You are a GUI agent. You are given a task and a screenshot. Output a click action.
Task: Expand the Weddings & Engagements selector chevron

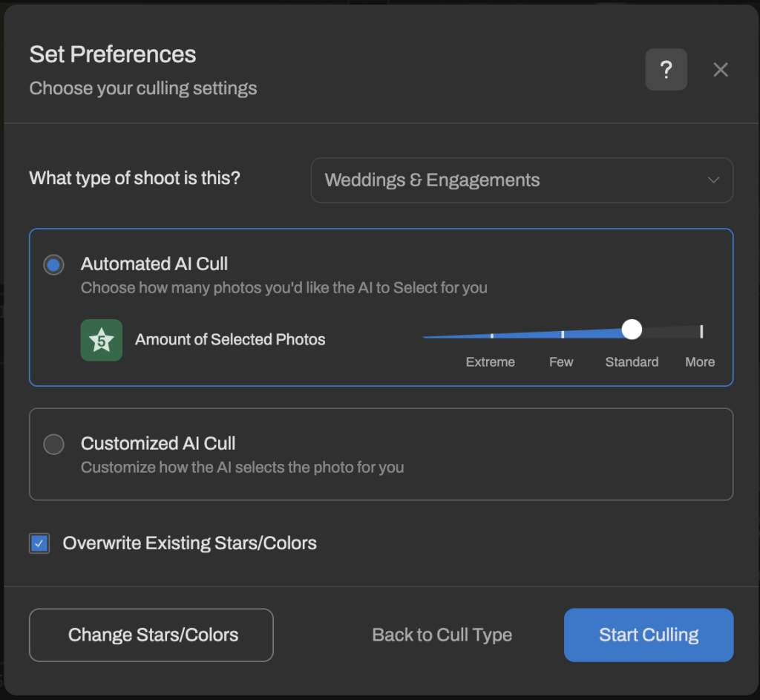tap(712, 180)
